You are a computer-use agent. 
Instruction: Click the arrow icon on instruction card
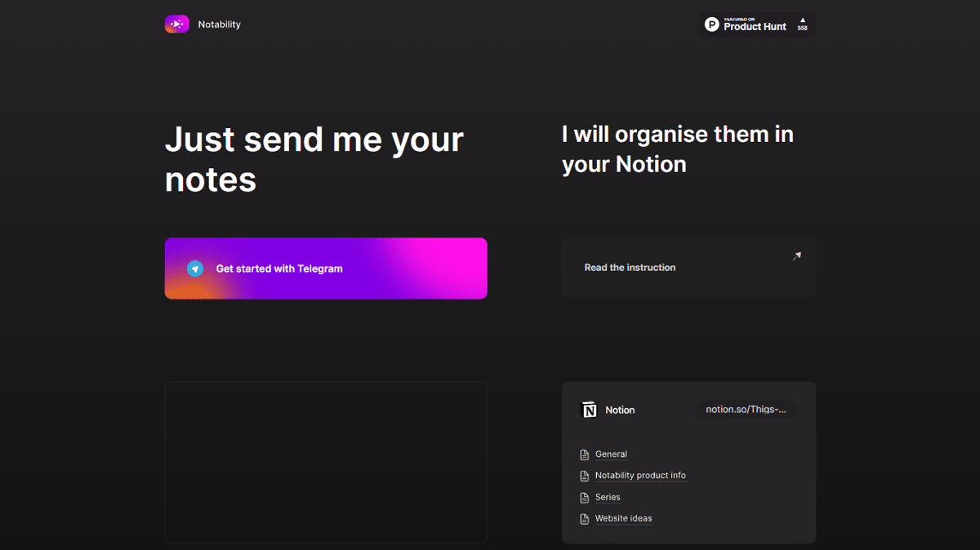coord(797,256)
